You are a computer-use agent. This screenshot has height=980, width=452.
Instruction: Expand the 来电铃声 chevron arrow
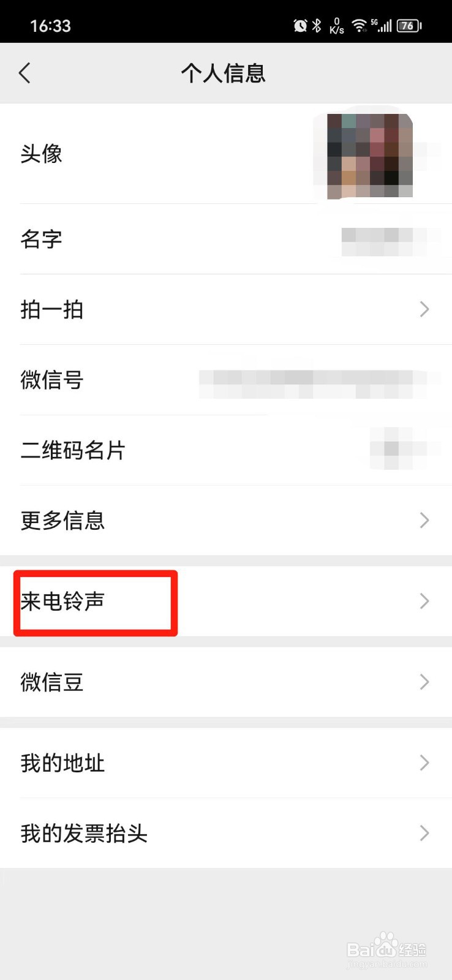[424, 601]
